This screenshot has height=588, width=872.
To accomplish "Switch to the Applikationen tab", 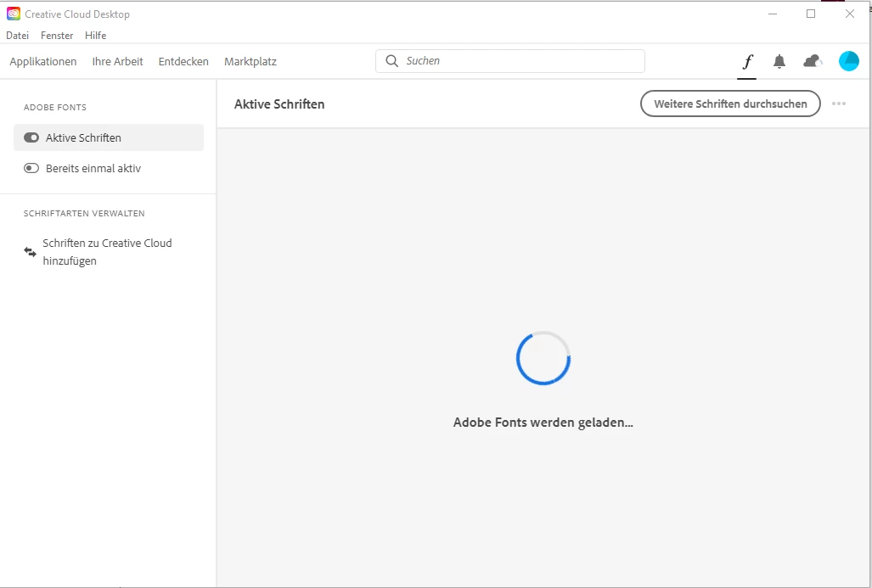I will click(42, 62).
